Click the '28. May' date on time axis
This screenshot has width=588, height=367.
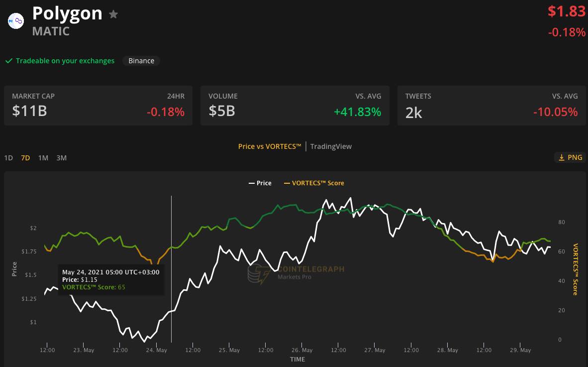tap(447, 350)
